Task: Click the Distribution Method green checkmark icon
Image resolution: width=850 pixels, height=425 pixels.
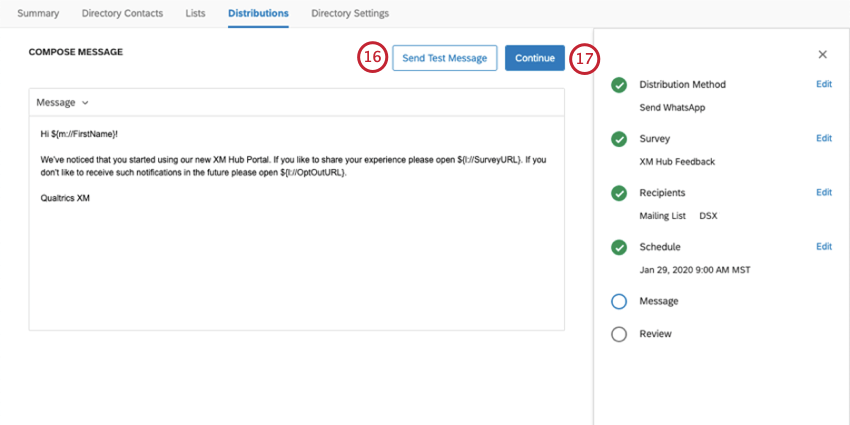Action: 619,85
